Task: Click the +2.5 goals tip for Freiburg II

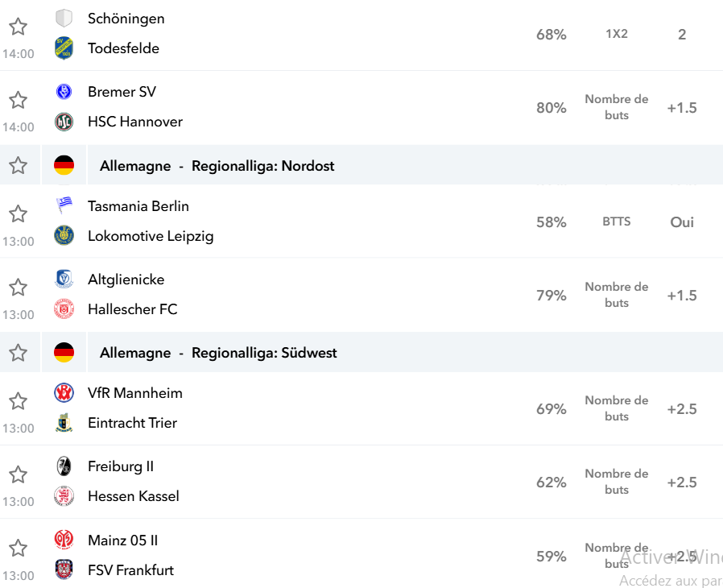Action: point(681,482)
